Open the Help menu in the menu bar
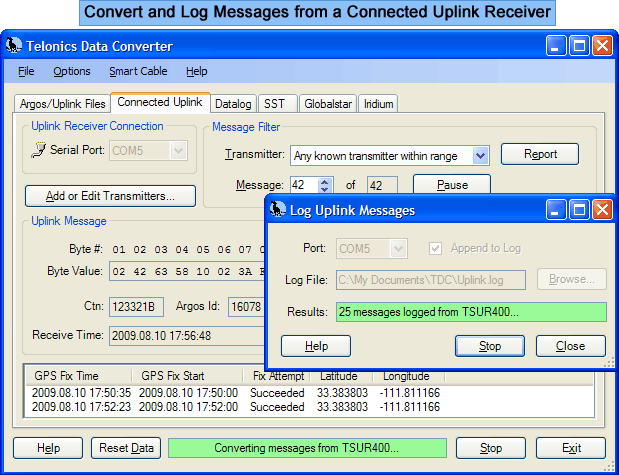 (x=197, y=71)
